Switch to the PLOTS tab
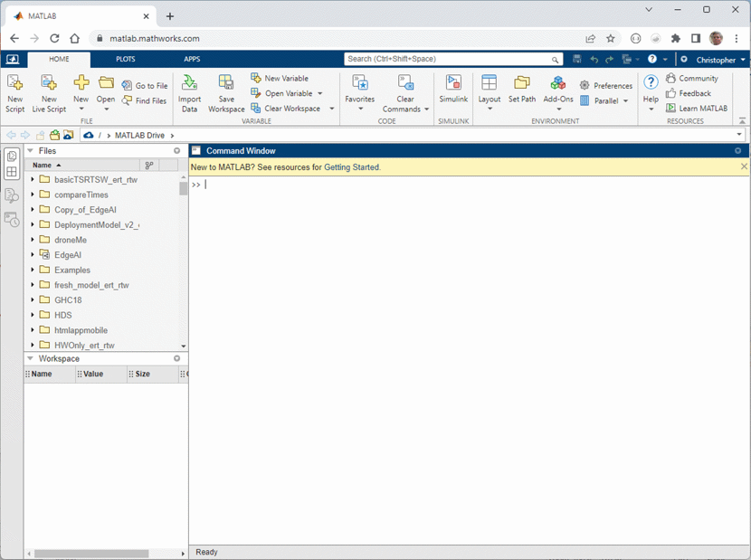 click(x=126, y=59)
